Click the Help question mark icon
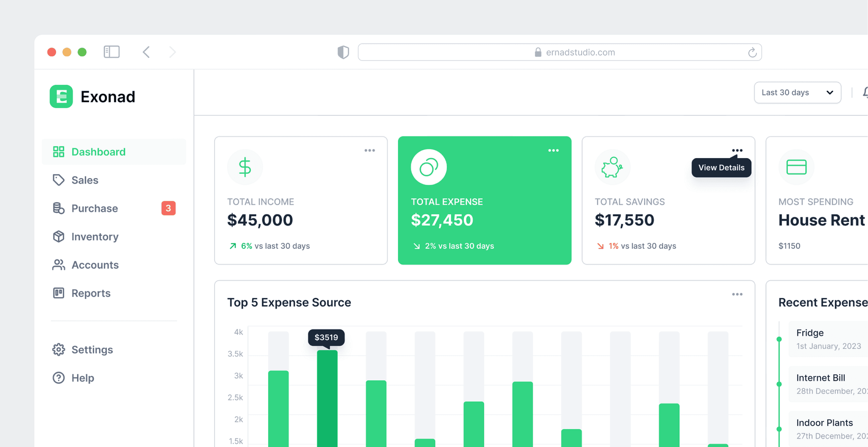Image resolution: width=868 pixels, height=447 pixels. click(x=59, y=378)
